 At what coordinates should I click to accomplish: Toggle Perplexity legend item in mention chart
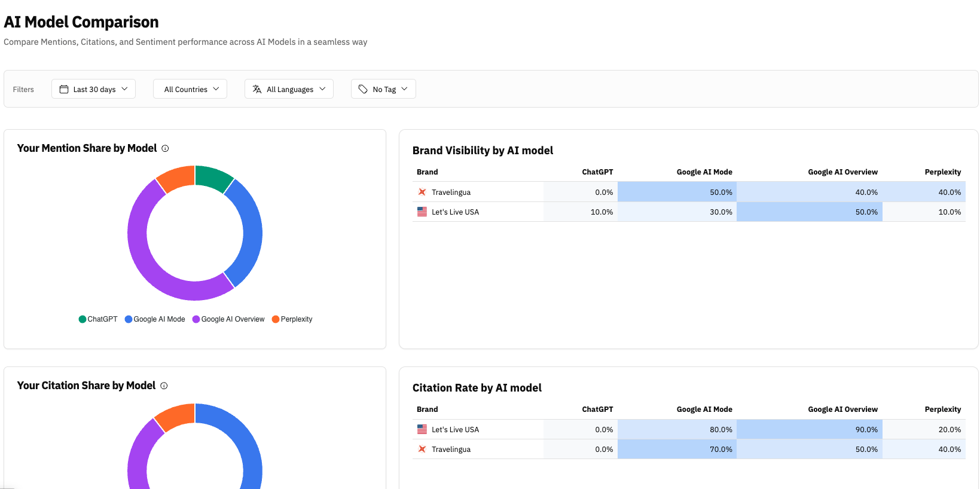[292, 319]
